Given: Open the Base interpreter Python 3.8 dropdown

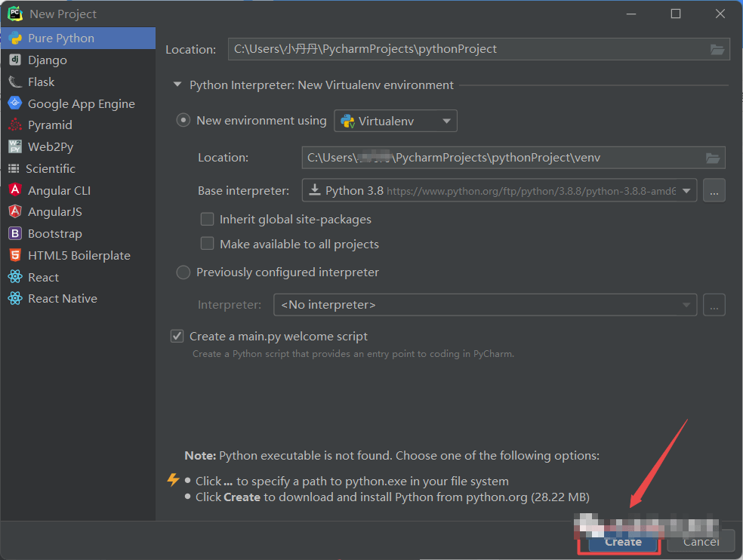Looking at the screenshot, I should (x=499, y=191).
